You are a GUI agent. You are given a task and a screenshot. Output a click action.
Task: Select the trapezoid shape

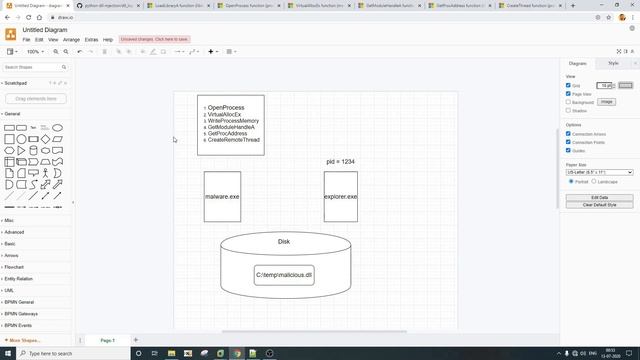point(45,162)
